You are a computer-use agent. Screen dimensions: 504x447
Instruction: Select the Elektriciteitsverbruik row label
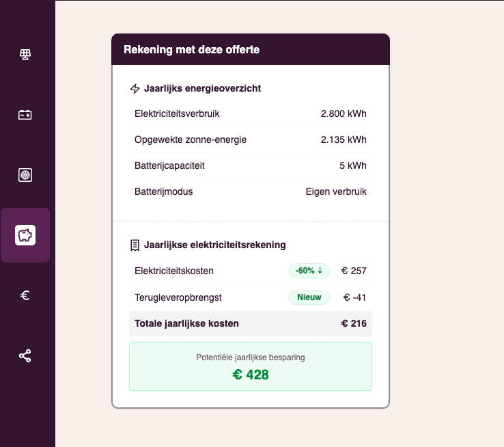click(x=177, y=113)
